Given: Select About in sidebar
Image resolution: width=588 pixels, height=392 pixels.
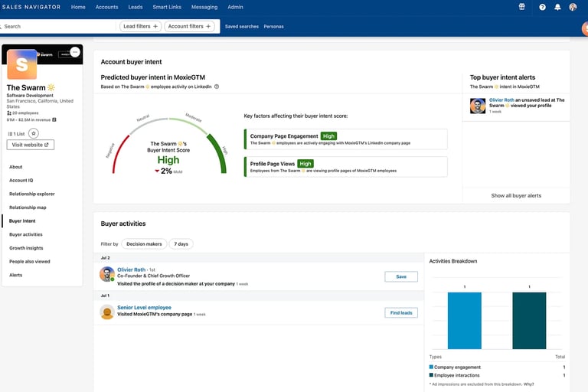Looking at the screenshot, I should 16,167.
